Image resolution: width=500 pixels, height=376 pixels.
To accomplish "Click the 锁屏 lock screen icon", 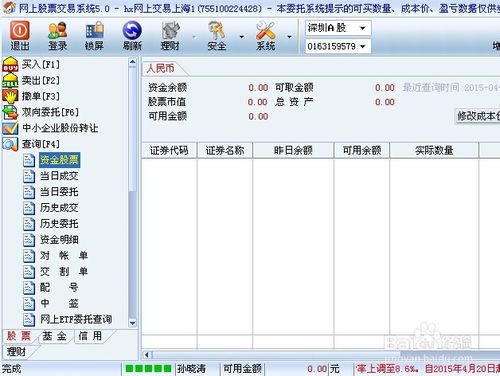I will coord(94,36).
